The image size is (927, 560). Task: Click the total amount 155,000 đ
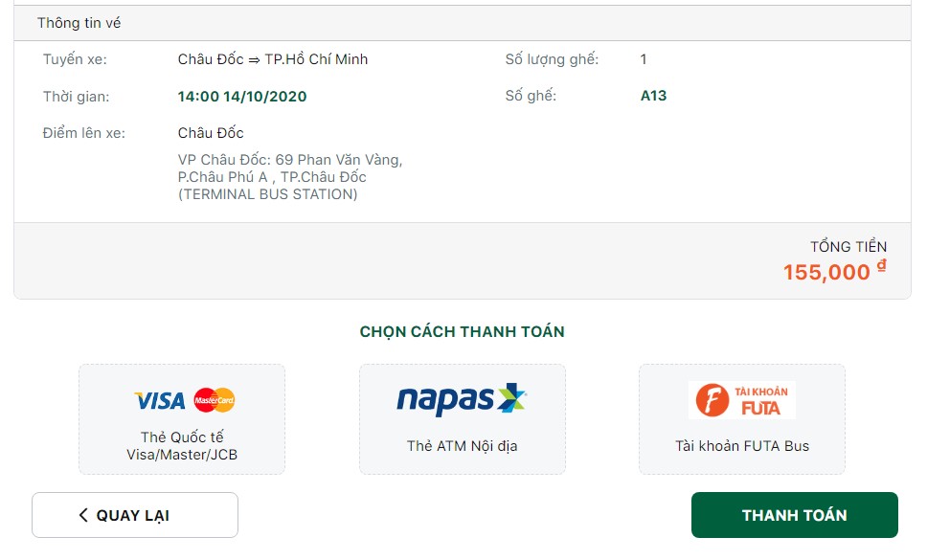(833, 272)
